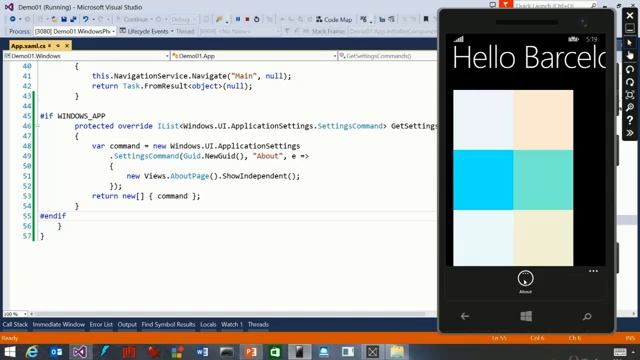Click the orange notifications flag icon
Viewport: 640px width, 360px height.
click(506, 4)
